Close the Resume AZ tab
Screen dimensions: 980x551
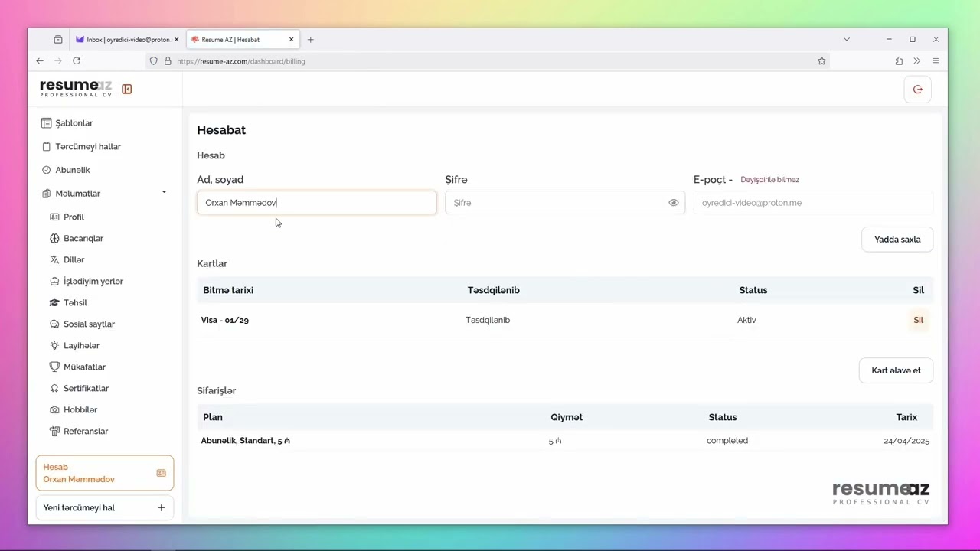[x=291, y=40]
